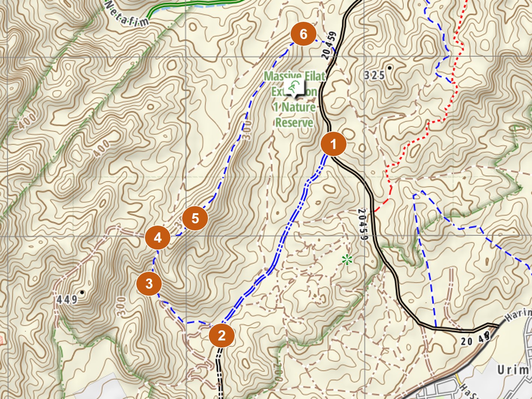
Task: Click the 449 summit point dot
Action: coord(81,292)
